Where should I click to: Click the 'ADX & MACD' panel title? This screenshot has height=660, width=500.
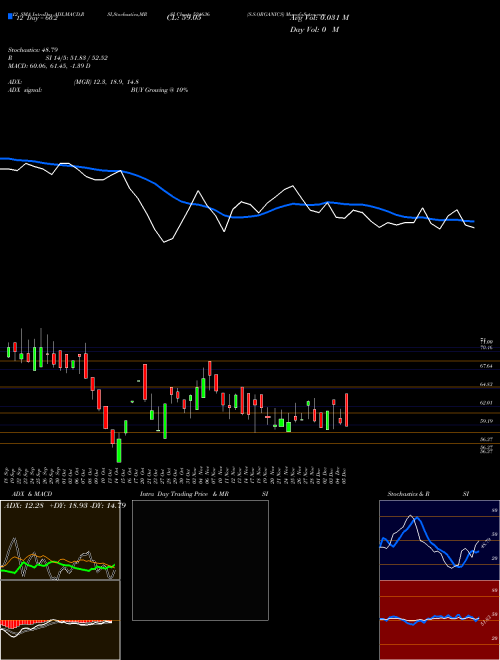(x=32, y=494)
